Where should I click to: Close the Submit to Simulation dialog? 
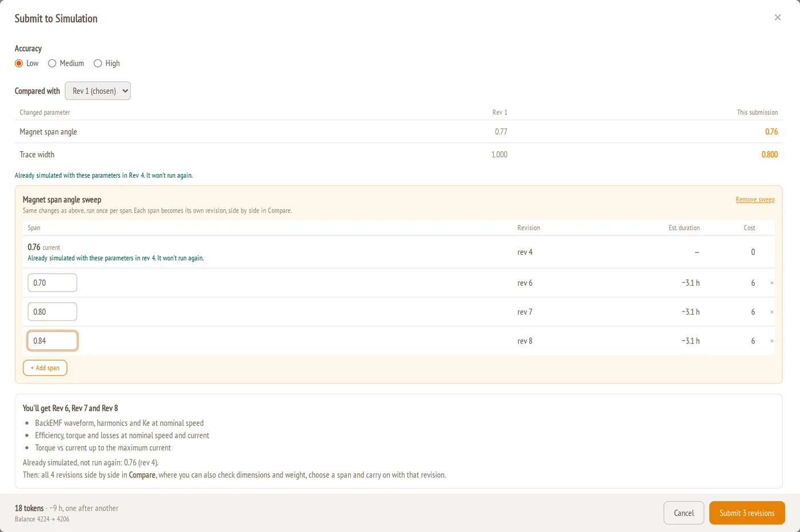coord(777,18)
